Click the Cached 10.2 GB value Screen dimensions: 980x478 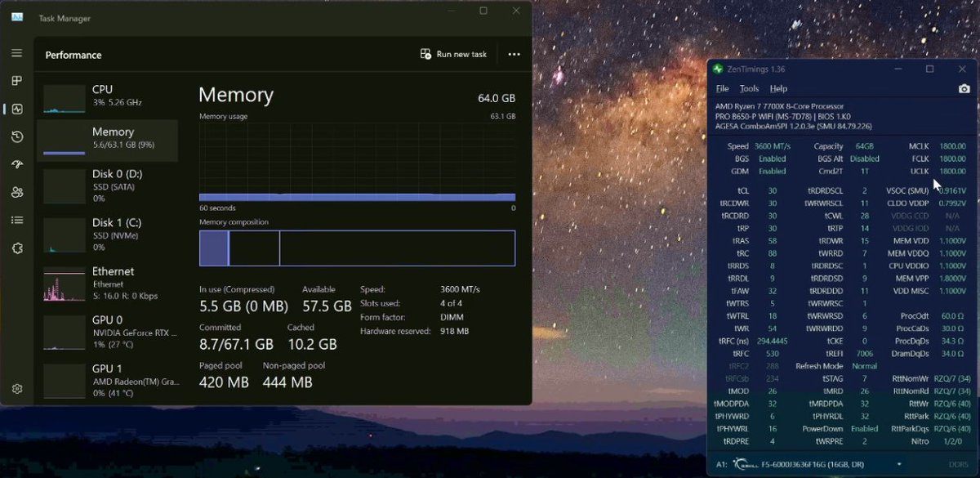click(312, 344)
